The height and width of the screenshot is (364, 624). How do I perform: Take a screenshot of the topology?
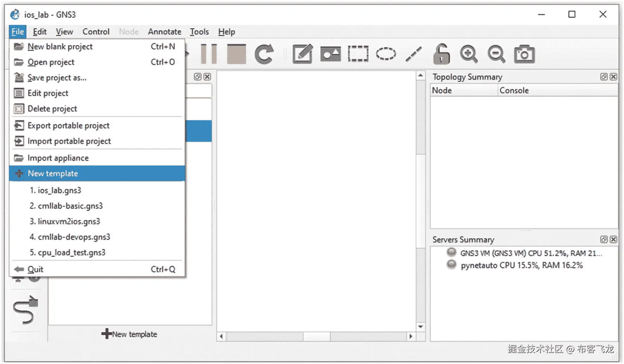pos(524,53)
